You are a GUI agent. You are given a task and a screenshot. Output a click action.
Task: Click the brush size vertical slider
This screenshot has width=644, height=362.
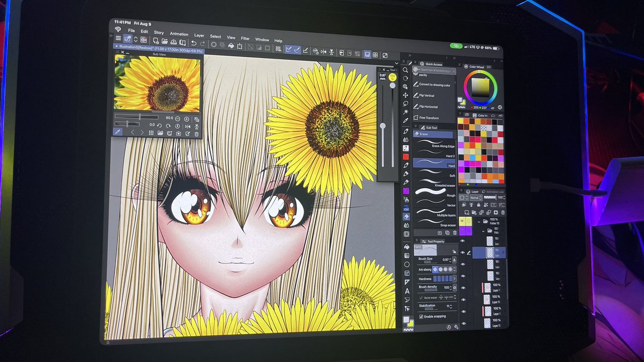pos(383,126)
